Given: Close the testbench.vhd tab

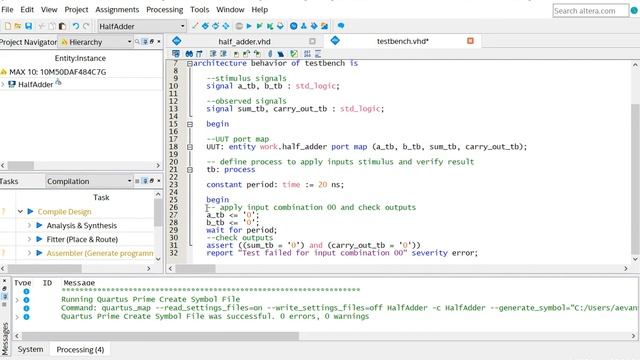Looking at the screenshot, I should pyautogui.click(x=470, y=41).
